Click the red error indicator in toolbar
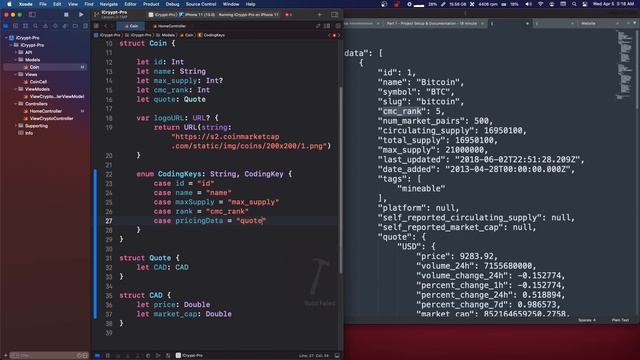The image size is (640, 360). coord(288,15)
